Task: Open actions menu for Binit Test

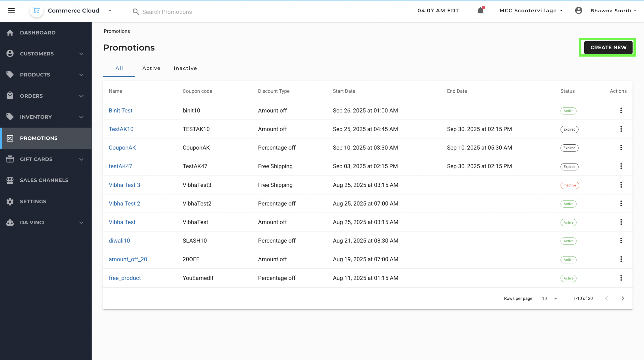Action: [x=621, y=110]
